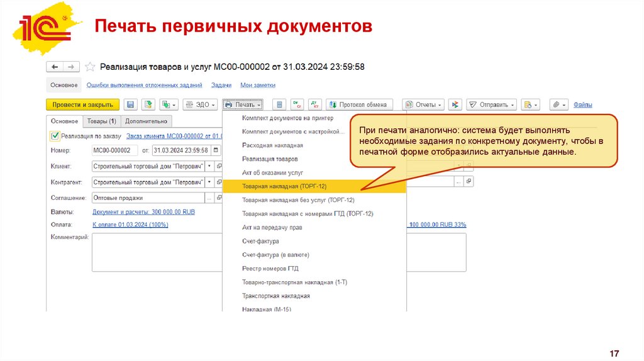
Task: Open the Отчеты dropdown
Action: (x=423, y=105)
